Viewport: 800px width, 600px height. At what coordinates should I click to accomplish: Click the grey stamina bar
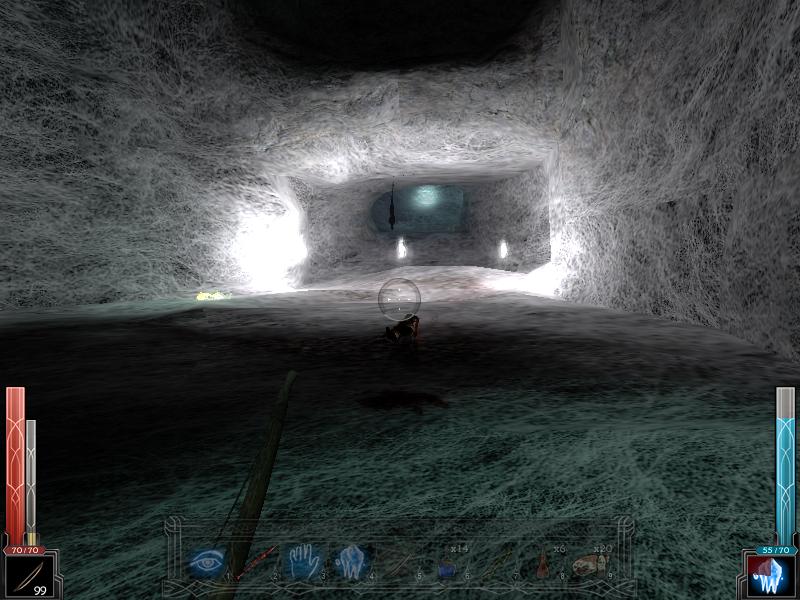coord(31,482)
